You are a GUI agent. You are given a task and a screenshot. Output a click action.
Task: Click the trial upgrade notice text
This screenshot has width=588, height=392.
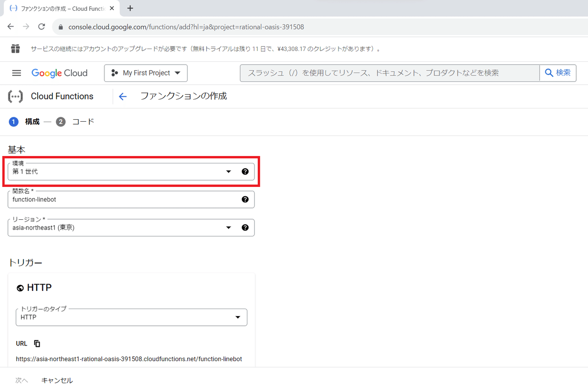[x=206, y=49]
